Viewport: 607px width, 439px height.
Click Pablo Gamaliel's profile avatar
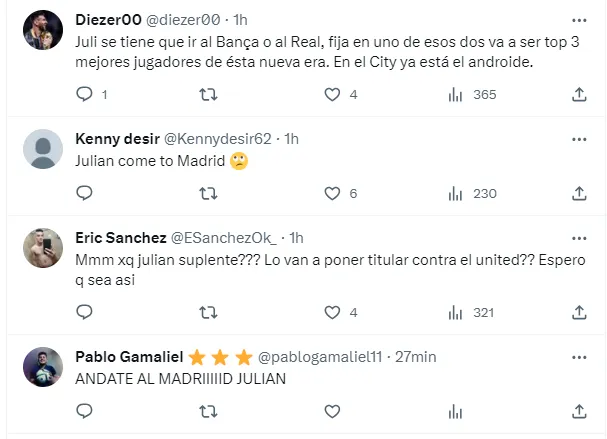click(42, 366)
